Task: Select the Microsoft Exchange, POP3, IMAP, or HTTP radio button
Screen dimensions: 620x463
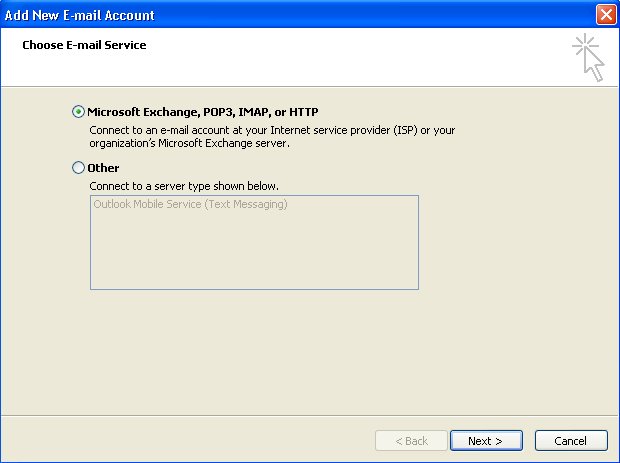Action: [78, 112]
